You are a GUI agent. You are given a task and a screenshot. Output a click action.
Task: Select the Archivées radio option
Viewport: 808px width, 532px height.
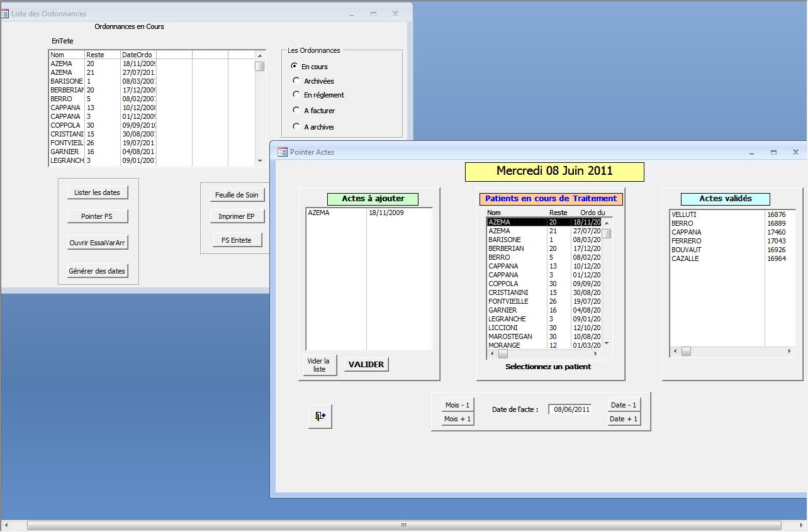pyautogui.click(x=296, y=80)
